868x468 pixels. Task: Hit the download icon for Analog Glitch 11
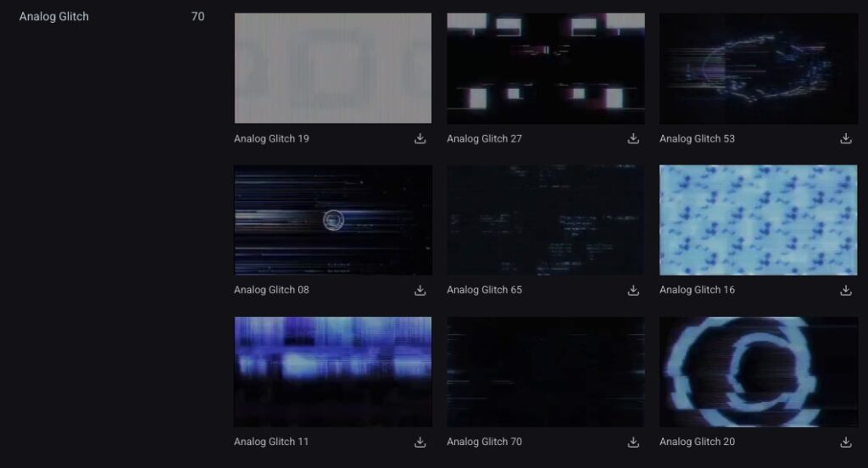point(420,442)
